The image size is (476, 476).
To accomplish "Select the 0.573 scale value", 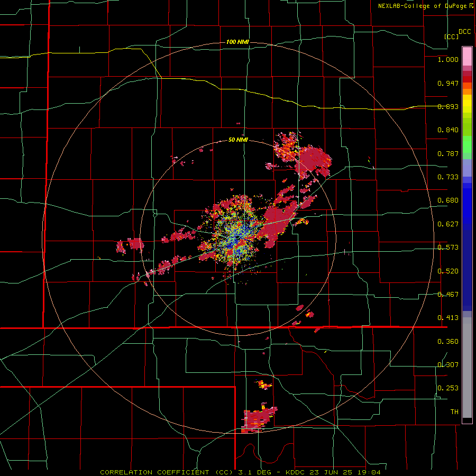I will coord(448,248).
